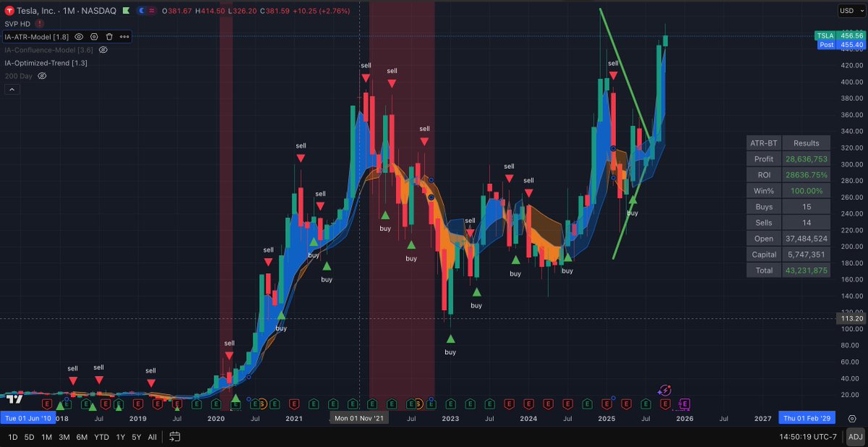Click the red earnings E marker at 2021
Image resolution: width=868 pixels, height=447 pixels.
(294, 404)
